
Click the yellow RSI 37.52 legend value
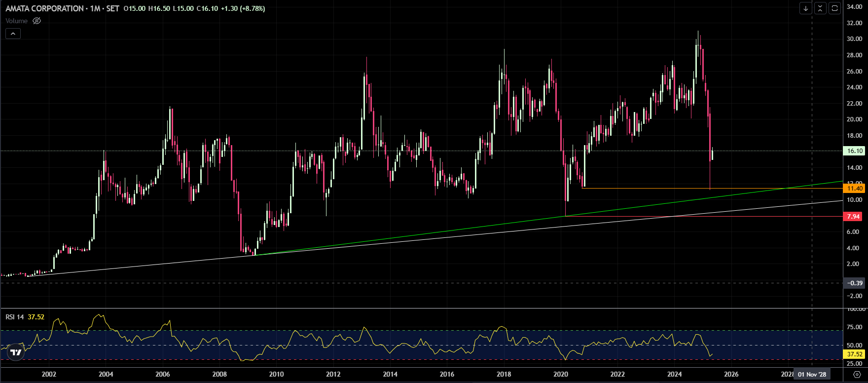pyautogui.click(x=36, y=317)
